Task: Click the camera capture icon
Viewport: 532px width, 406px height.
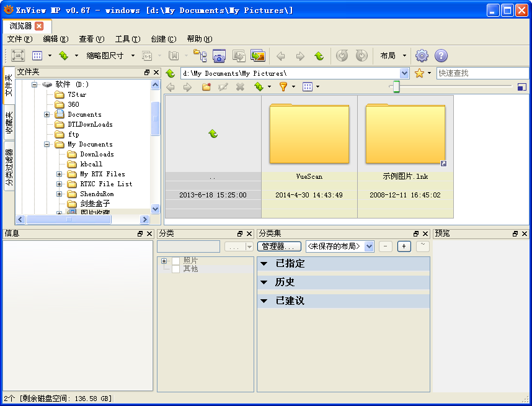Action: (219, 56)
